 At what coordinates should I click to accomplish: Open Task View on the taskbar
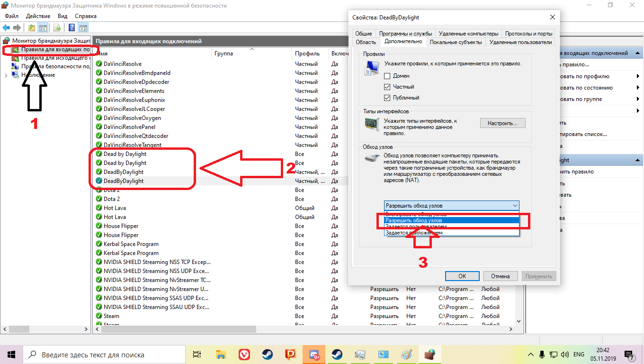(197, 355)
